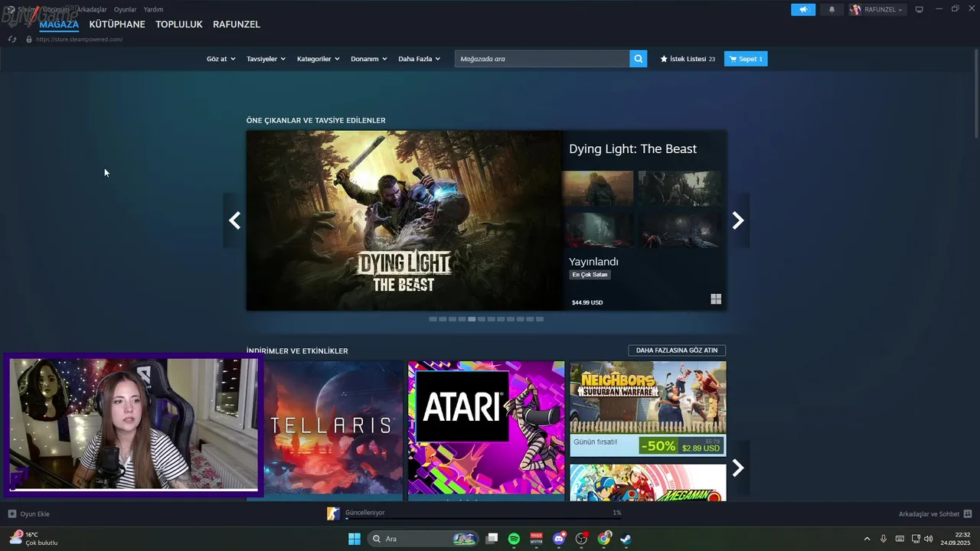Open Task View in the taskbar
This screenshot has height=551, width=980.
[x=492, y=539]
